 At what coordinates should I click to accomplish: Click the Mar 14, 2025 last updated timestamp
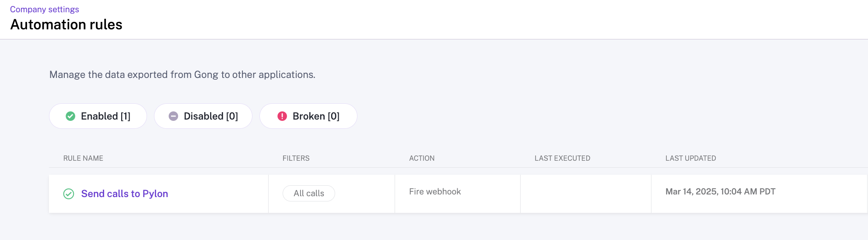(720, 192)
